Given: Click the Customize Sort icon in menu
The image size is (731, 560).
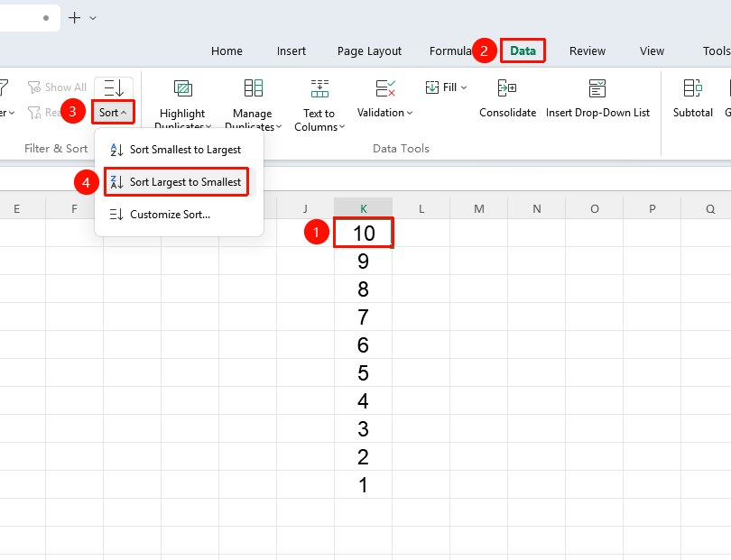Looking at the screenshot, I should pyautogui.click(x=116, y=215).
